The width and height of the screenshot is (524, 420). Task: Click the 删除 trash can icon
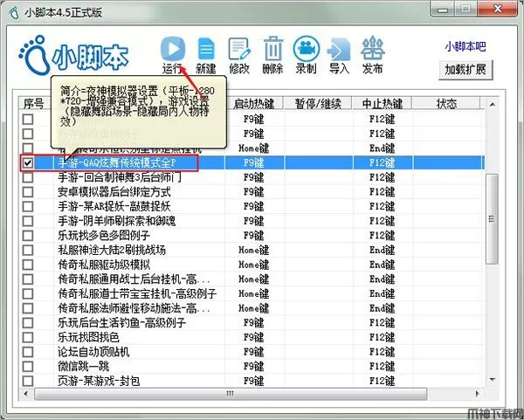[x=273, y=49]
